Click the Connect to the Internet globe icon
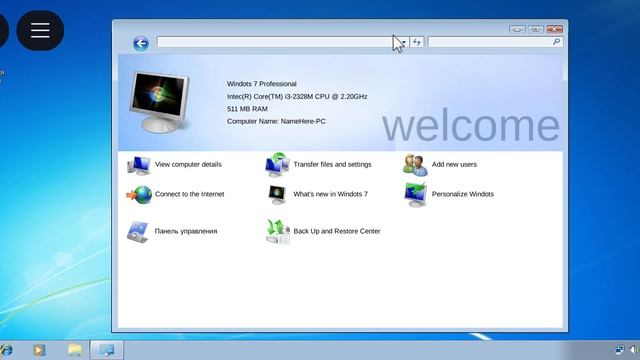 pyautogui.click(x=139, y=195)
